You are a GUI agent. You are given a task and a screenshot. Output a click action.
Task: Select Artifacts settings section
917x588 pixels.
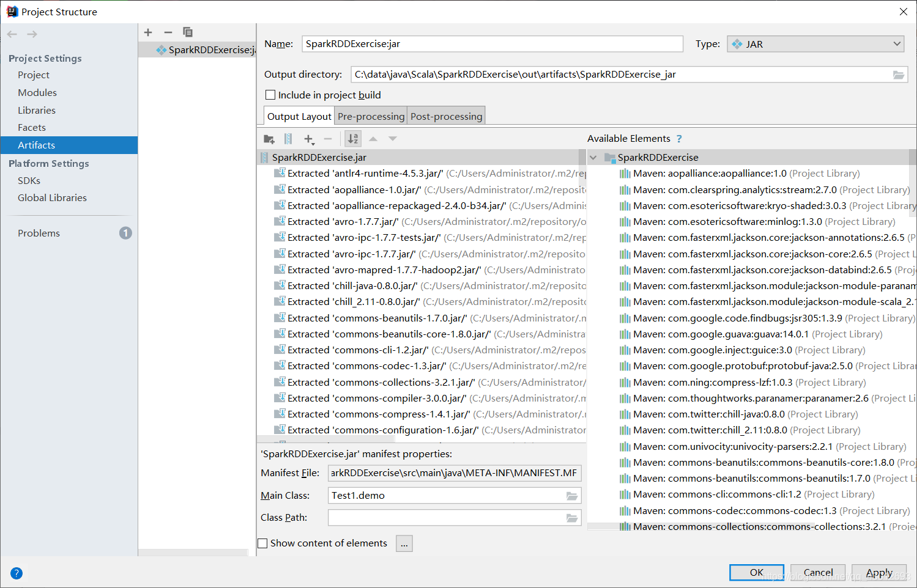point(69,145)
